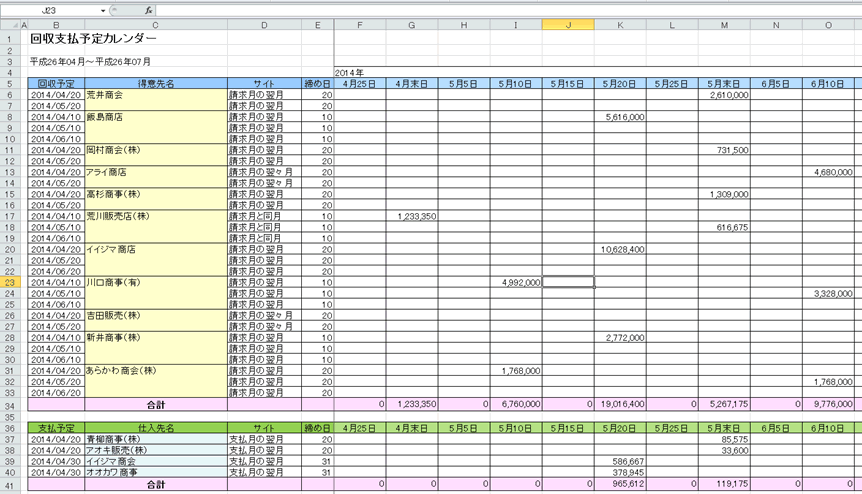Click the supplier cell 青柳商事(株)
The image size is (862, 494).
[x=156, y=438]
